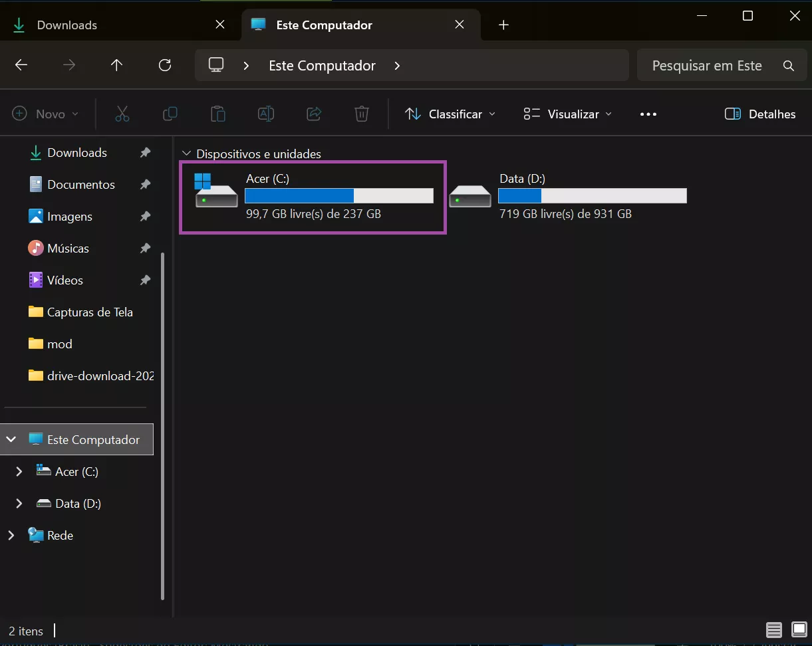
Task: Click the Cut scissors icon
Action: pyautogui.click(x=122, y=114)
